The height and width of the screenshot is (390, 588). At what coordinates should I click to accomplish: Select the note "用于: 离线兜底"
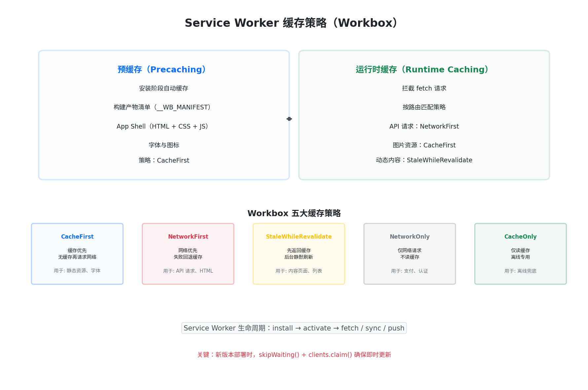pos(521,271)
